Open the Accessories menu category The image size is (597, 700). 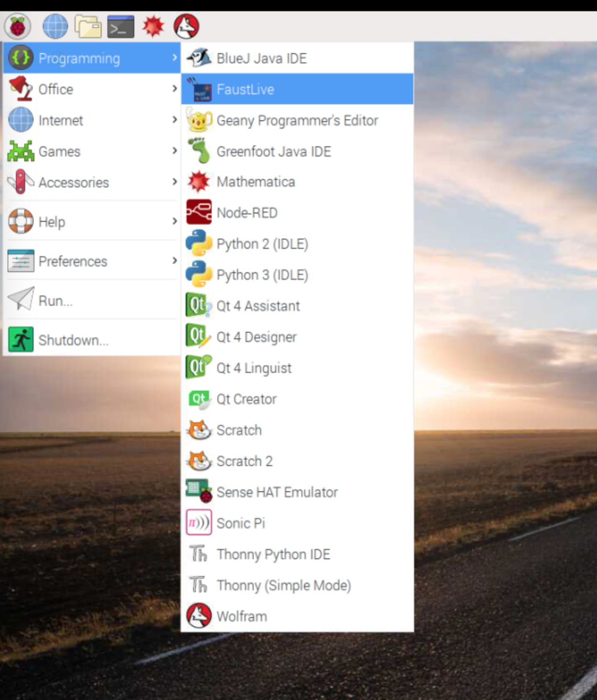click(x=92, y=182)
